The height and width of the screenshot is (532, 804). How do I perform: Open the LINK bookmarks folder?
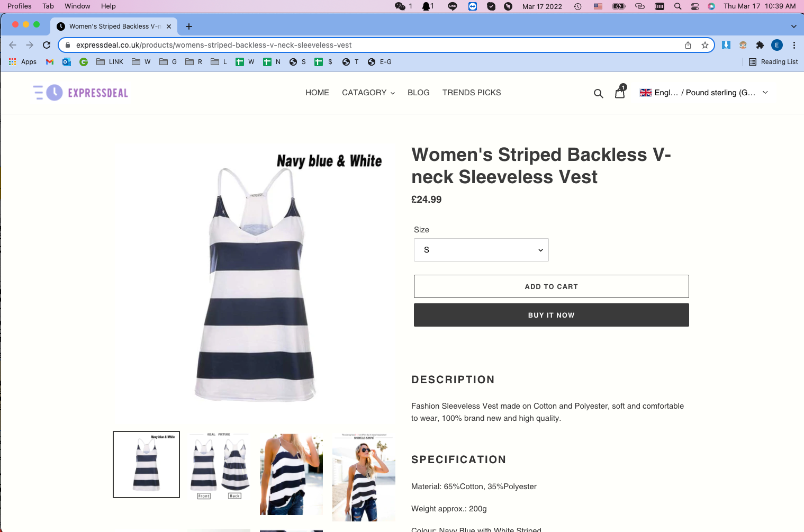[x=110, y=62]
